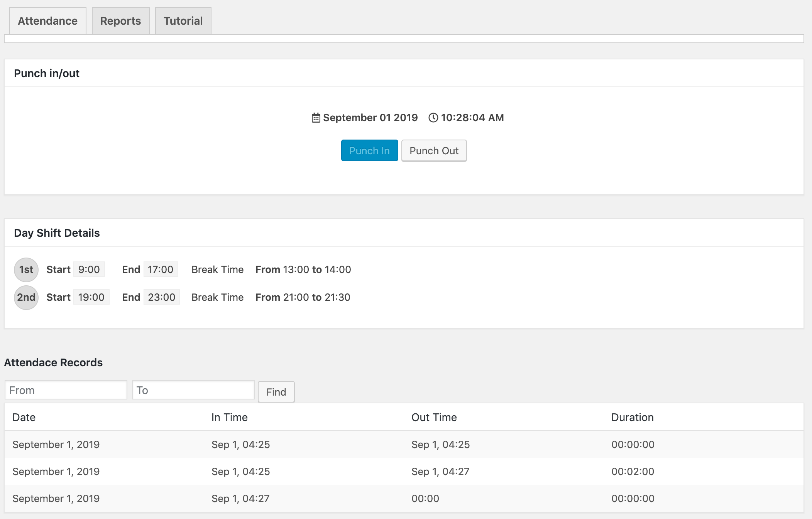Click the 23:00 second shift end box

[161, 297]
